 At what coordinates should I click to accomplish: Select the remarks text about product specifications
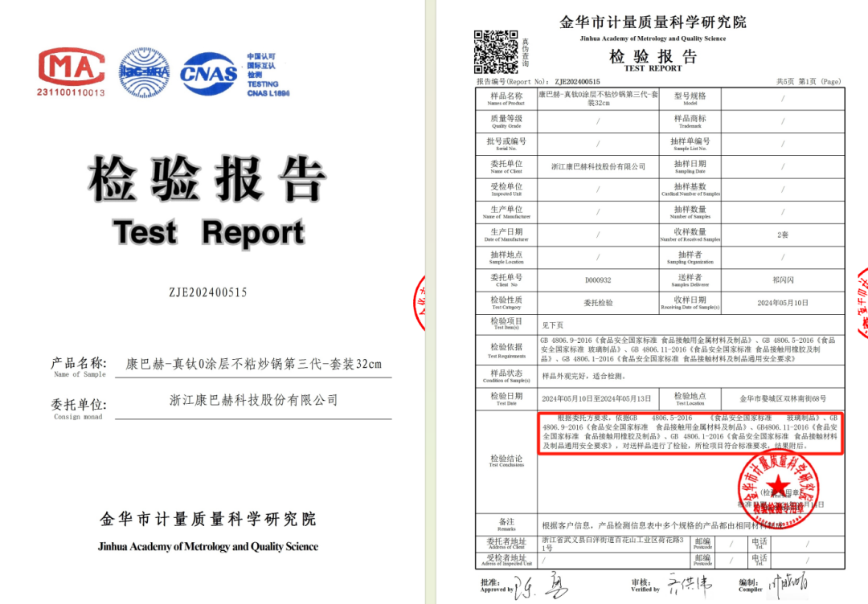point(663,525)
